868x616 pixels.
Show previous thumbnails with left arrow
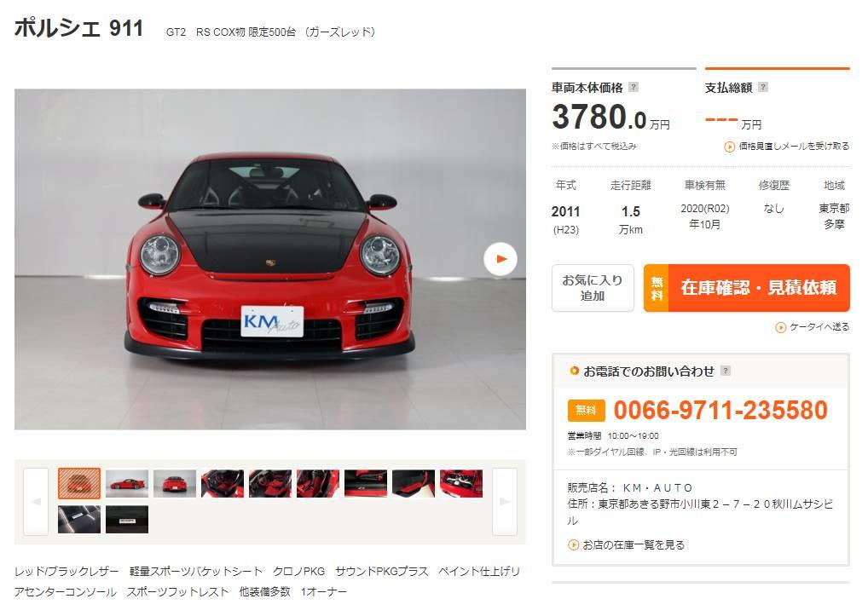coord(36,502)
